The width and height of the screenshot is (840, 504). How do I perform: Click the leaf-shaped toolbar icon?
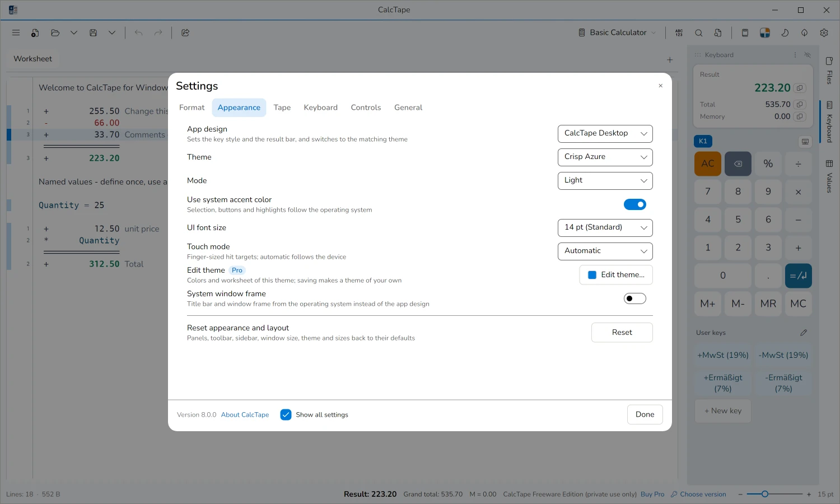pos(805,32)
